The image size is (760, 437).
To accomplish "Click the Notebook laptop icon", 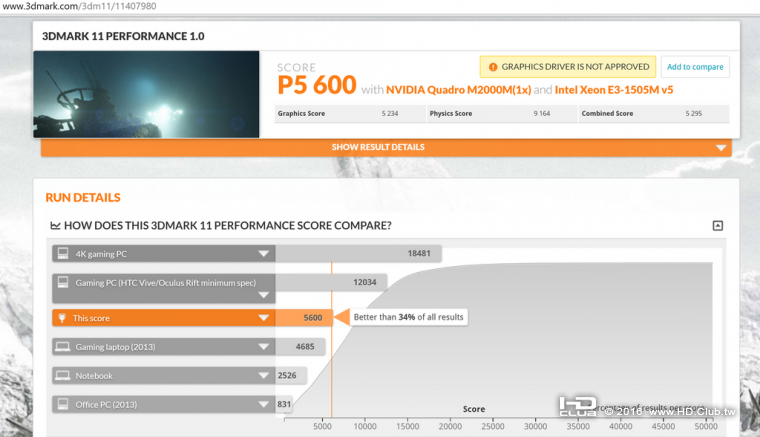I will click(x=63, y=376).
